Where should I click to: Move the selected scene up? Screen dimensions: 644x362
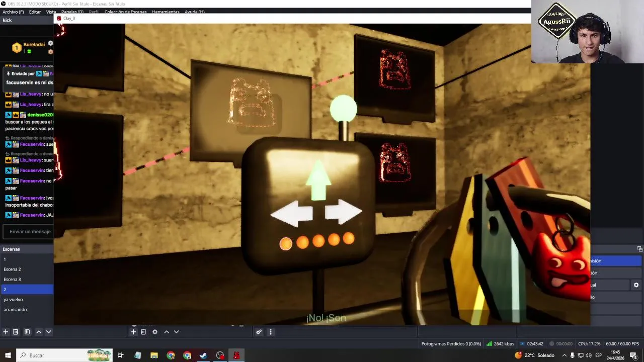[39, 332]
